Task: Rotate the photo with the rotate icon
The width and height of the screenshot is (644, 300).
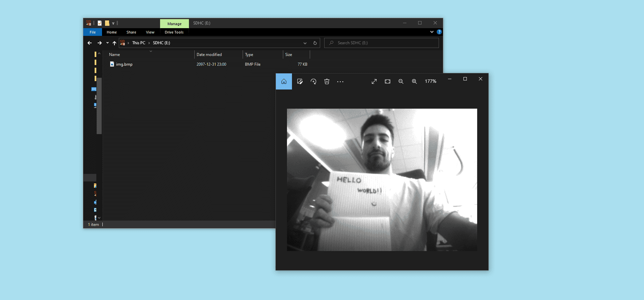Action: tap(313, 81)
